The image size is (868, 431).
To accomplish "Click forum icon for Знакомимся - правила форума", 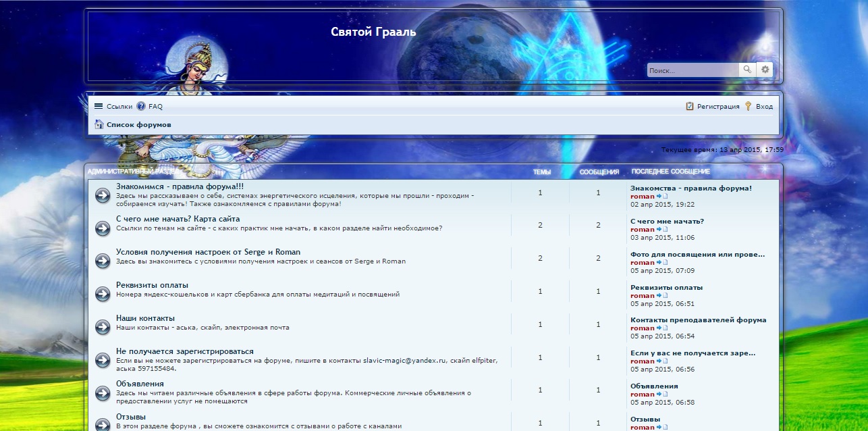I will [x=103, y=195].
